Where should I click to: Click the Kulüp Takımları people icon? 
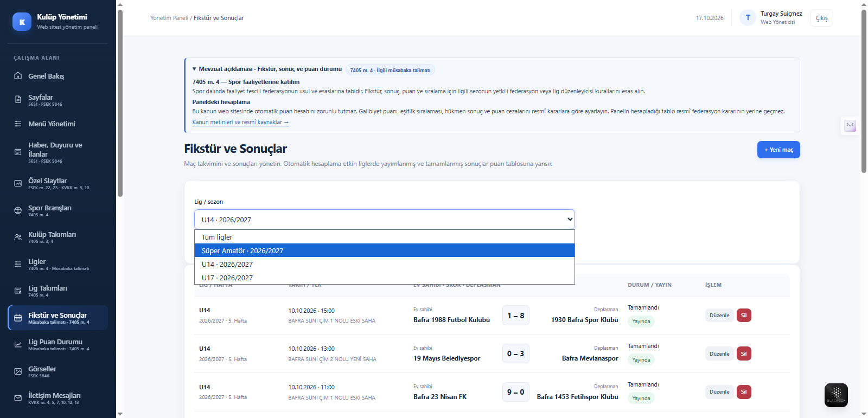click(x=18, y=237)
